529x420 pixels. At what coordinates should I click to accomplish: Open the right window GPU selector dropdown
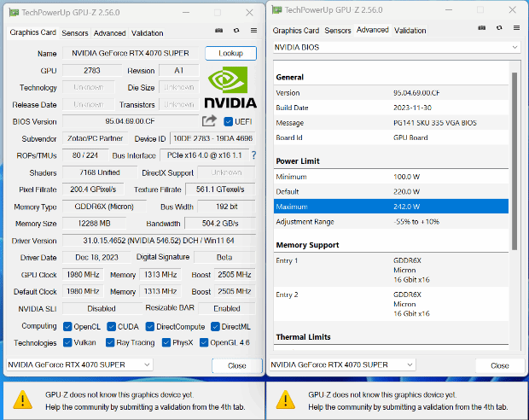[x=342, y=365]
